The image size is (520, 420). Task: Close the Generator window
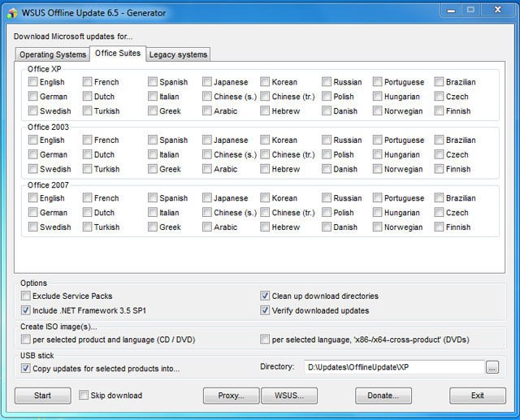[498, 10]
